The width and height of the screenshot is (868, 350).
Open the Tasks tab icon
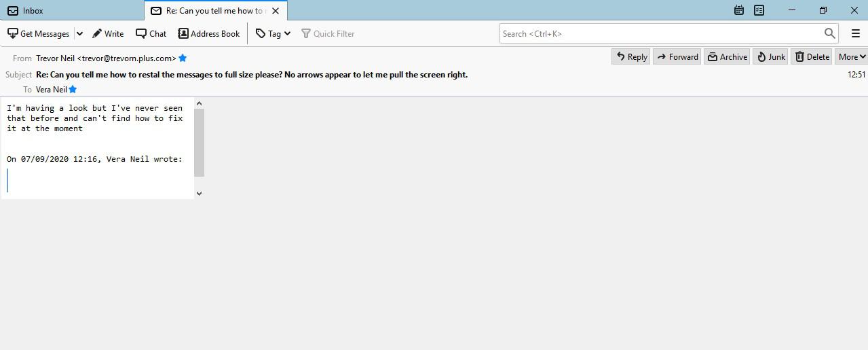(759, 10)
